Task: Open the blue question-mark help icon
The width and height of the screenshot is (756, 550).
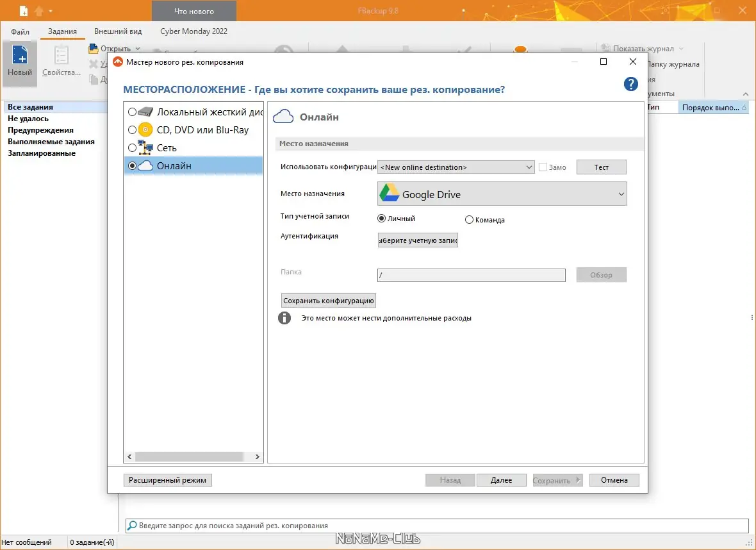Action: [x=630, y=84]
